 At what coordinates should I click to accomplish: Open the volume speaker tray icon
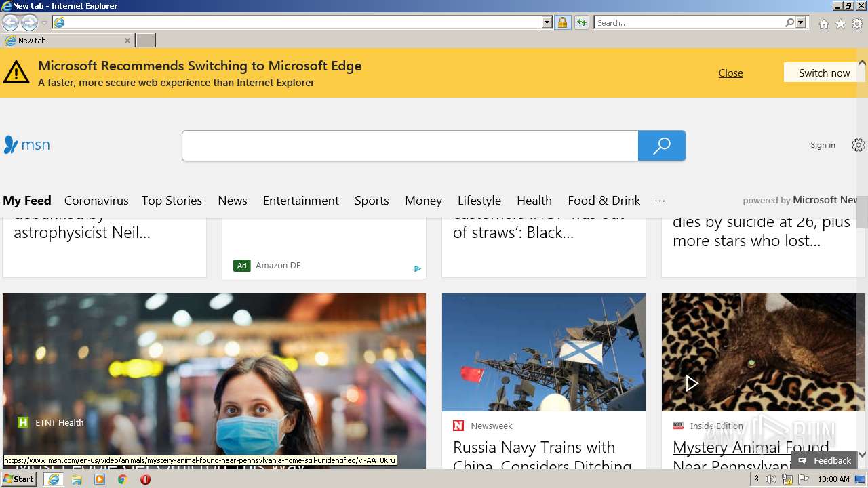771,479
